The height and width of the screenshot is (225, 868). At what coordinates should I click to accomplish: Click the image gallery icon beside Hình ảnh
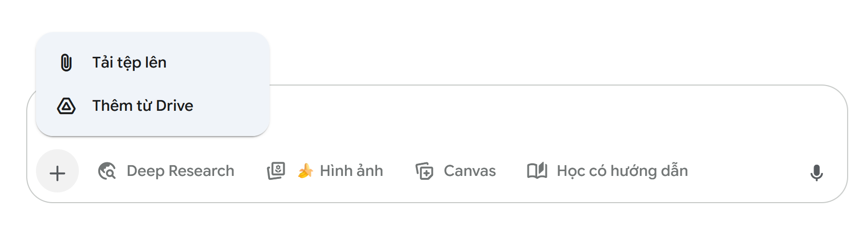276,171
